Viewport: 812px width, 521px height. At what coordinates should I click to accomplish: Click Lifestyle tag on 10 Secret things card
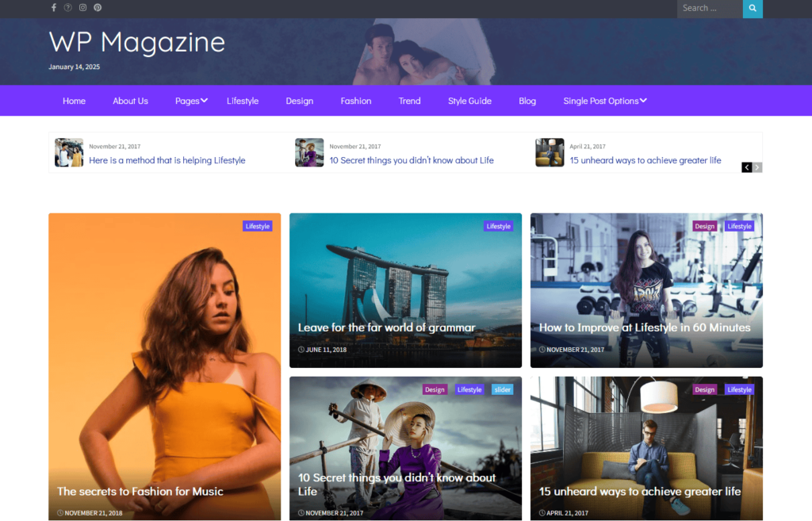469,390
